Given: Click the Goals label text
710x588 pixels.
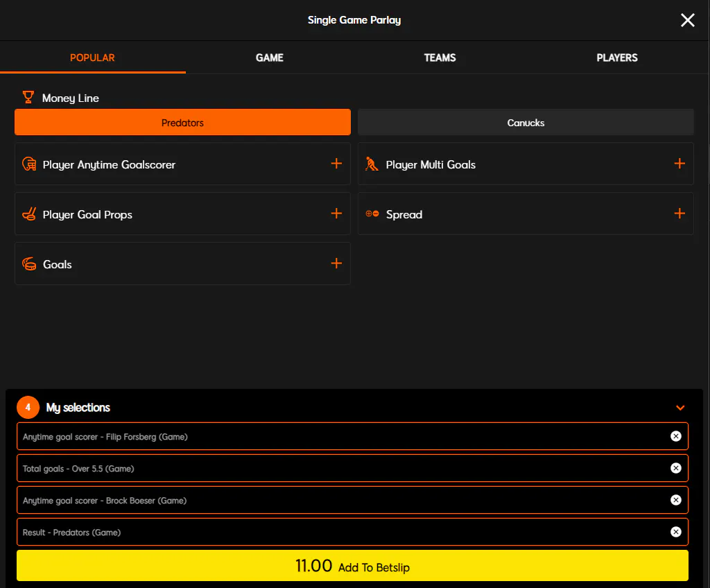Looking at the screenshot, I should (x=57, y=264).
